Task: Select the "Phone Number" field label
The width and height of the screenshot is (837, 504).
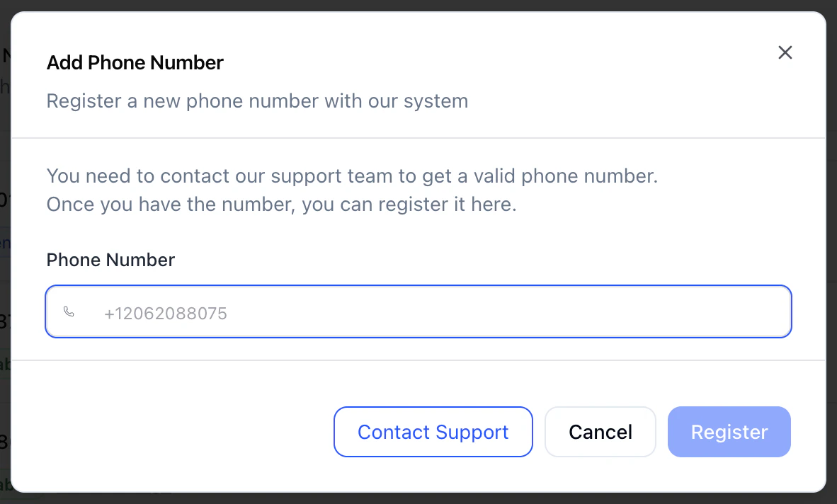Action: [x=110, y=260]
